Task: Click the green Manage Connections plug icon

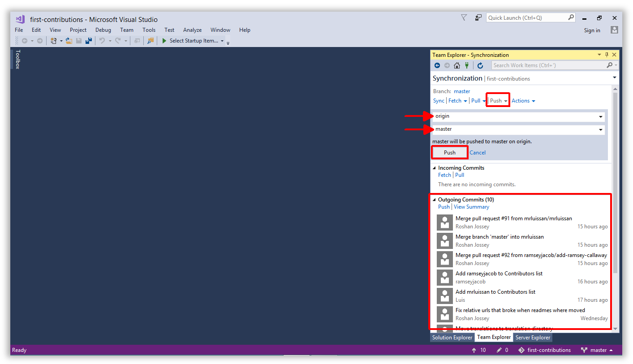Action: (466, 65)
